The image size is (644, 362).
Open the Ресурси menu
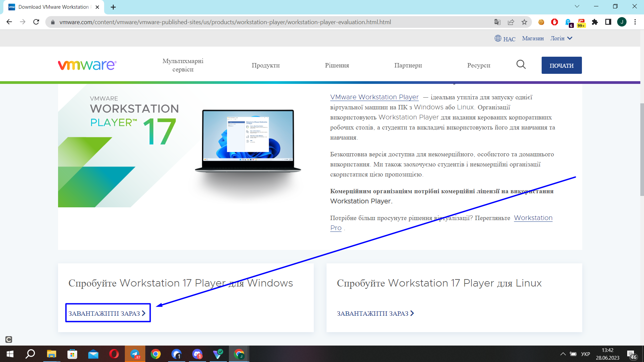tap(479, 65)
